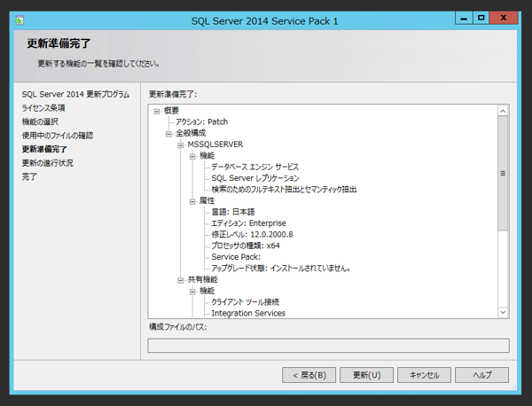
Task: Click the 構成ファイルのパス text field
Action: tap(328, 346)
